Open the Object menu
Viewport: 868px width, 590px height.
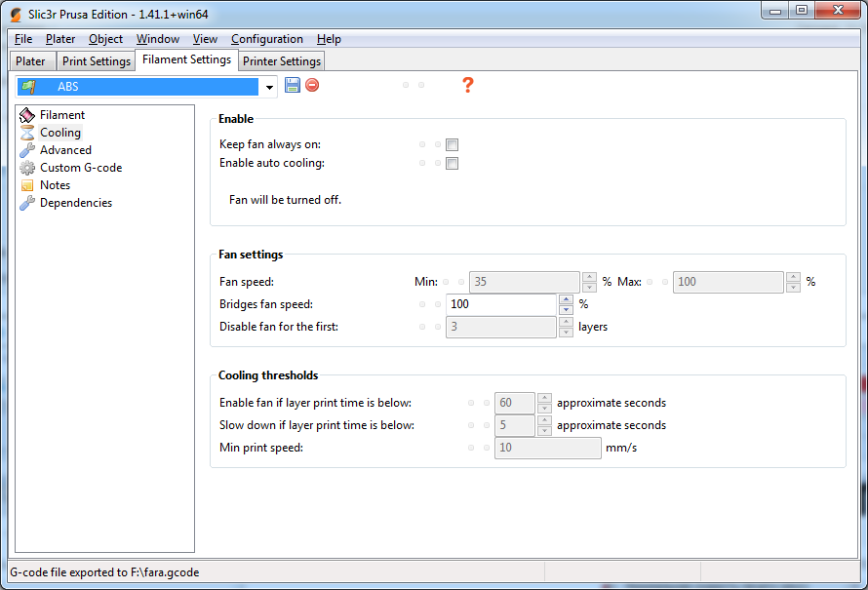(105, 39)
